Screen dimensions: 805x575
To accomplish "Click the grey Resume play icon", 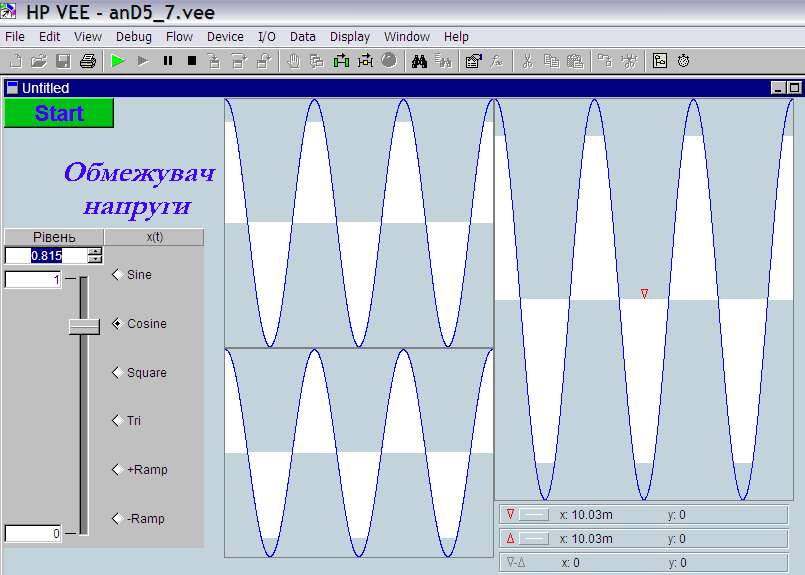I will point(143,61).
